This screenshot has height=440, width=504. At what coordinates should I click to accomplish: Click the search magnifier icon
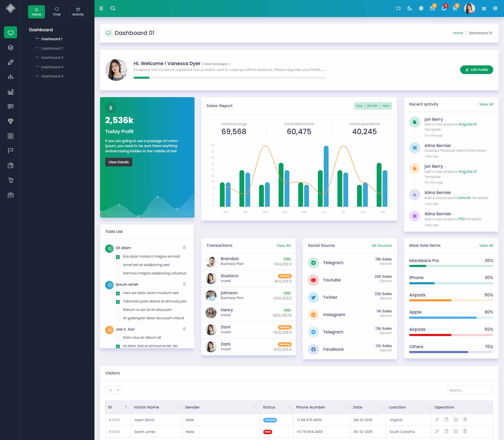113,8
